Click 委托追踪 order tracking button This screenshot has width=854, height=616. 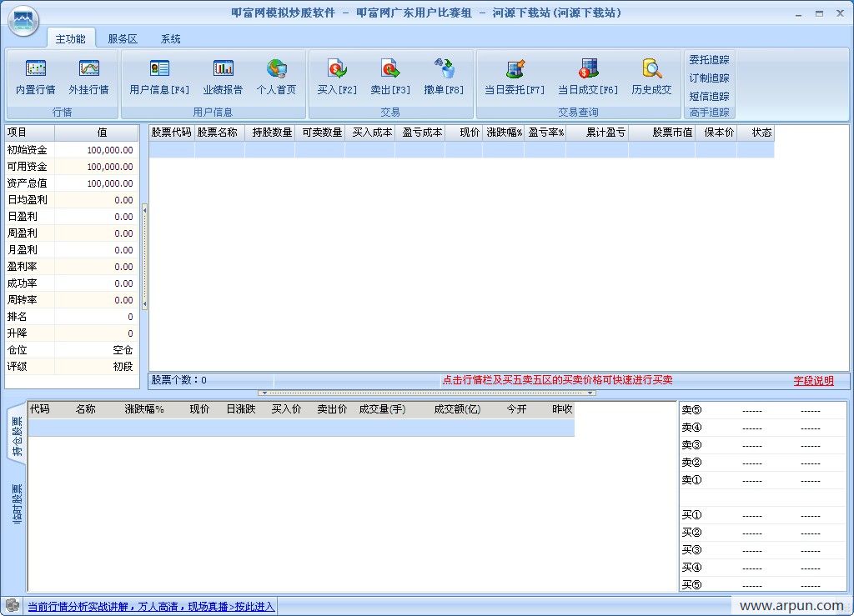click(709, 60)
